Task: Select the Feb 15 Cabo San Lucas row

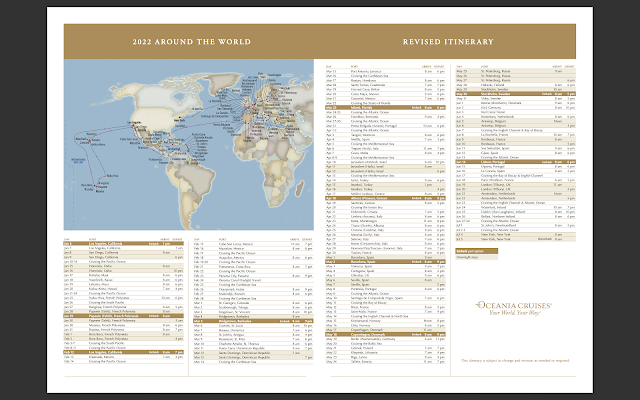Action: pos(253,244)
